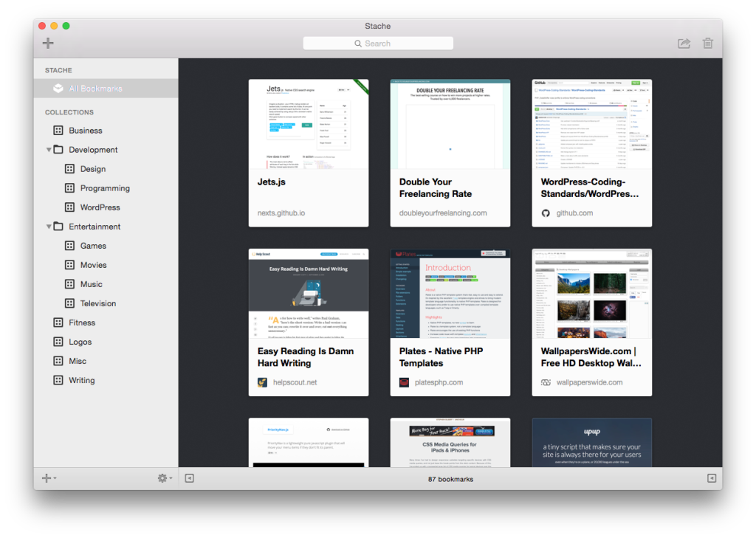Image resolution: width=756 pixels, height=538 pixels.
Task: Click the Games collection icon
Action: coord(70,246)
